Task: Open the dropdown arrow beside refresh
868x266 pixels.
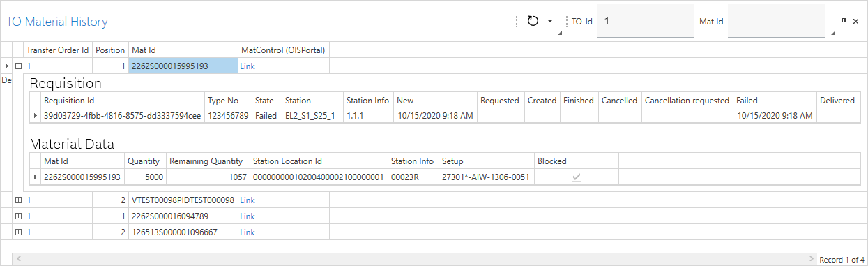Action: point(549,21)
